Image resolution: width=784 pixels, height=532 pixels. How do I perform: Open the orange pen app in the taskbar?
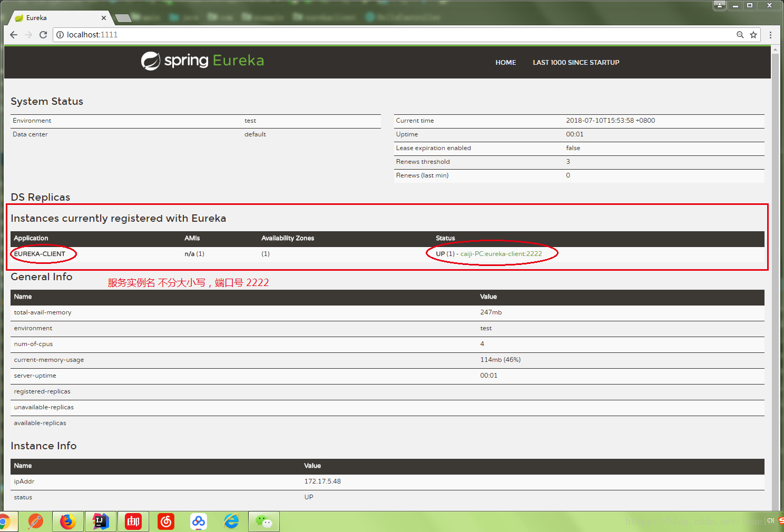click(35, 522)
